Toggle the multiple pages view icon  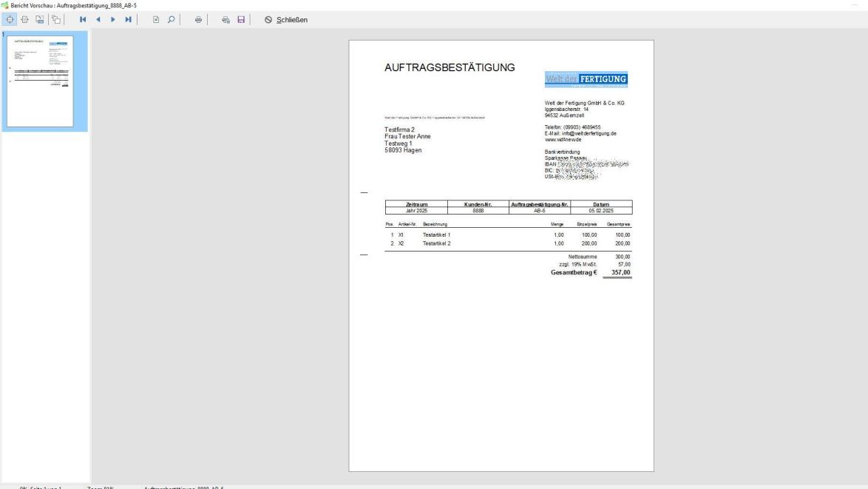(x=55, y=19)
